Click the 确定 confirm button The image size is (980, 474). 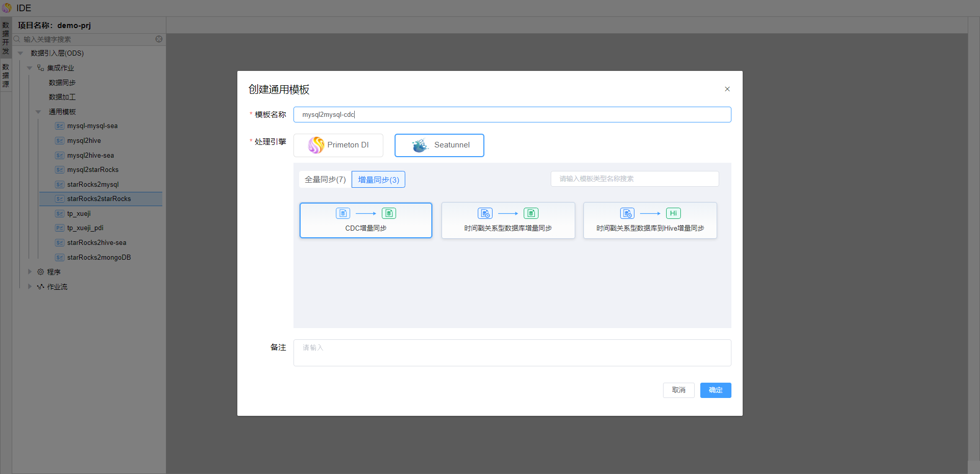[x=715, y=390]
